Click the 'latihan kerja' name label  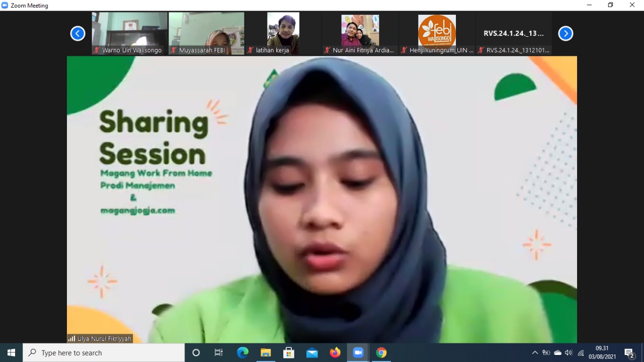point(272,50)
